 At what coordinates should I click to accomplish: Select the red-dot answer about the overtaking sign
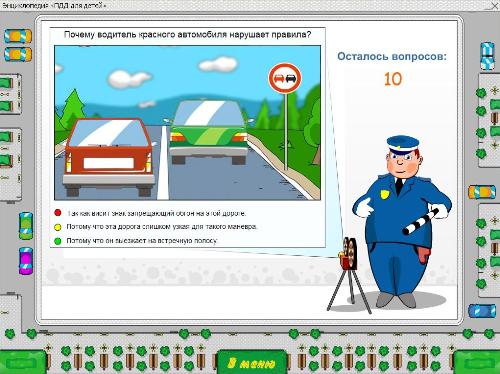coord(58,213)
